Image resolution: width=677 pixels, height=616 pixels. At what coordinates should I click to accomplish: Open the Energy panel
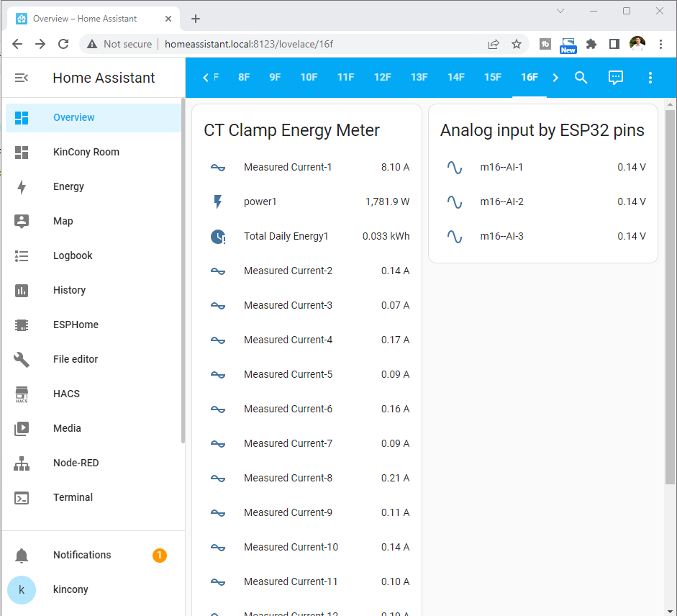pos(68,186)
